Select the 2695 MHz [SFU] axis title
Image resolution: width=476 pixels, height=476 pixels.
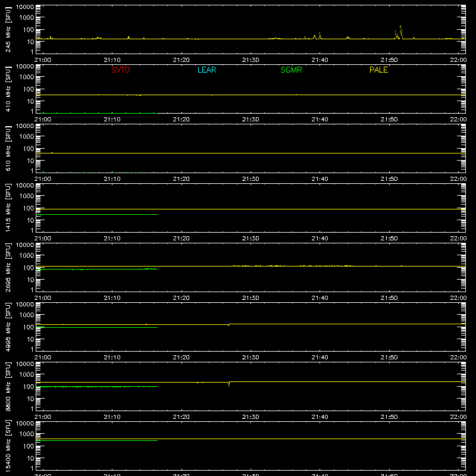(8, 267)
